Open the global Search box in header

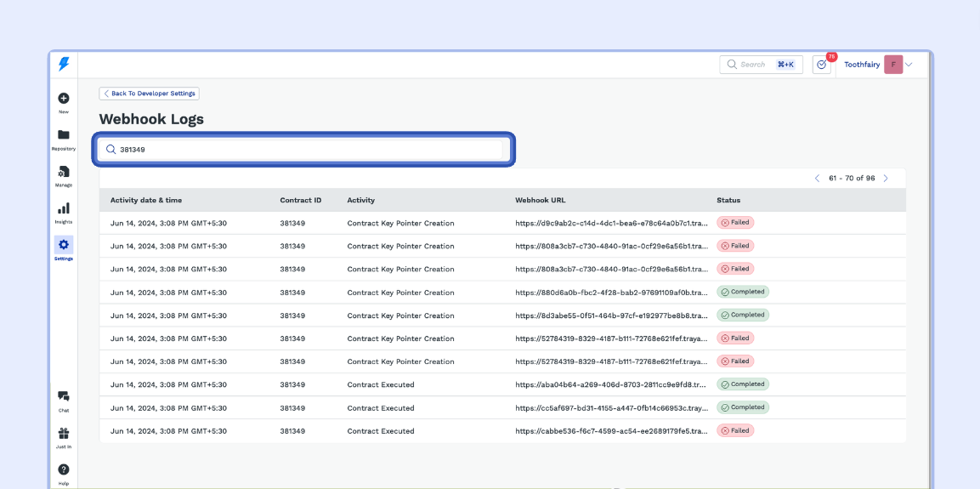(x=761, y=65)
